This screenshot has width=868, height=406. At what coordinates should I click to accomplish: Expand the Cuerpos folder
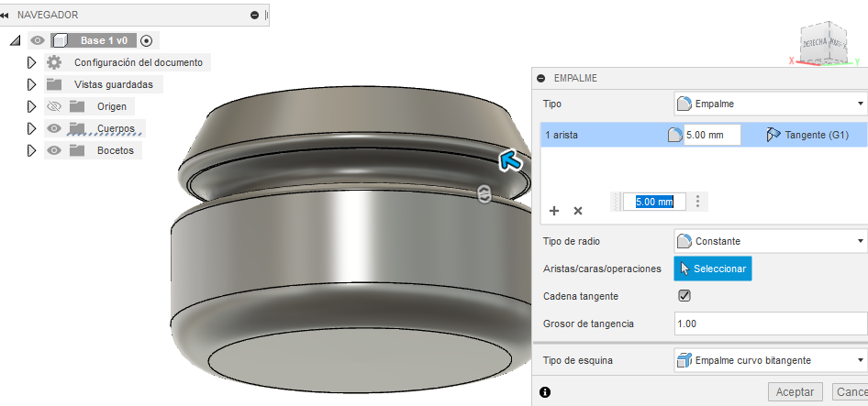tap(31, 128)
